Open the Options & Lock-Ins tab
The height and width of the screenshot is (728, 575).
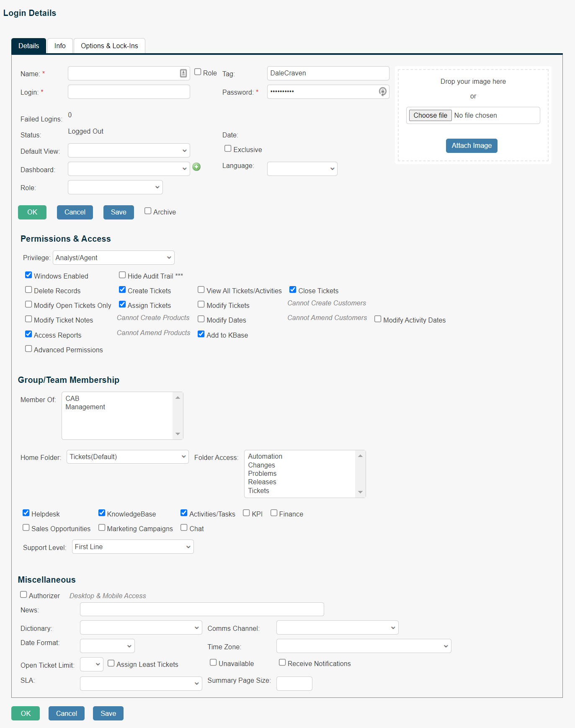coord(109,46)
